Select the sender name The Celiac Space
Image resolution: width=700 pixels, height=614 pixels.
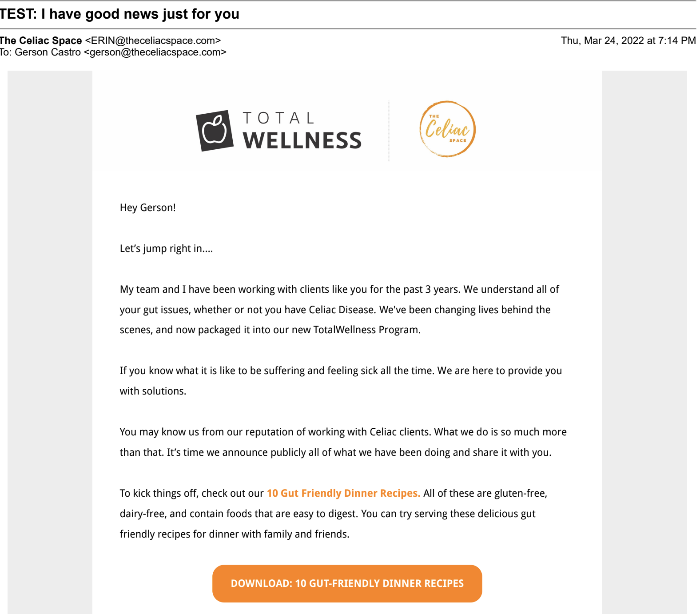point(41,40)
